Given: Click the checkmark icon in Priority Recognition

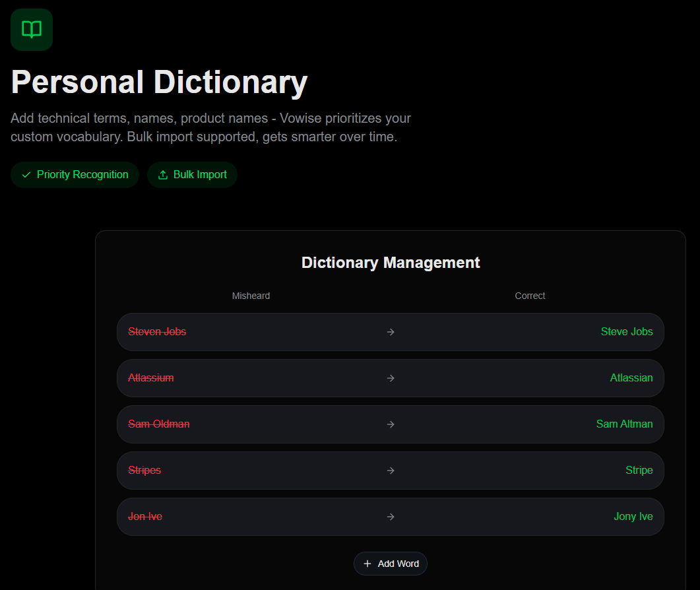Looking at the screenshot, I should (26, 175).
